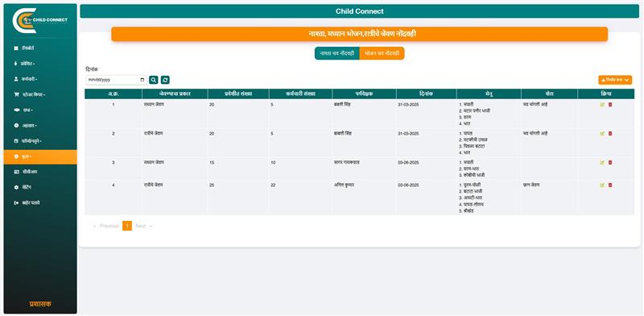Click staff count 22 in row 4
Image resolution: width=644 pixels, height=316 pixels.
[x=273, y=185]
